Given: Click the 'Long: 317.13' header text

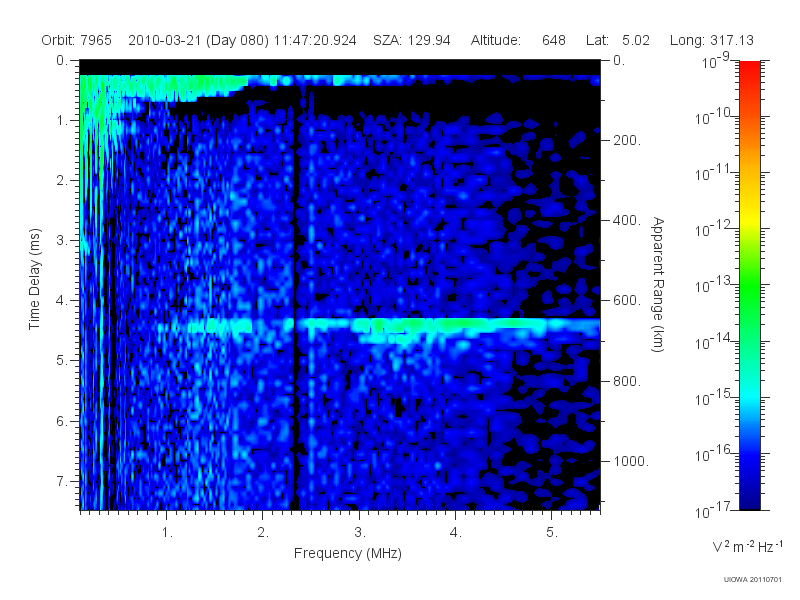Looking at the screenshot, I should 712,40.
